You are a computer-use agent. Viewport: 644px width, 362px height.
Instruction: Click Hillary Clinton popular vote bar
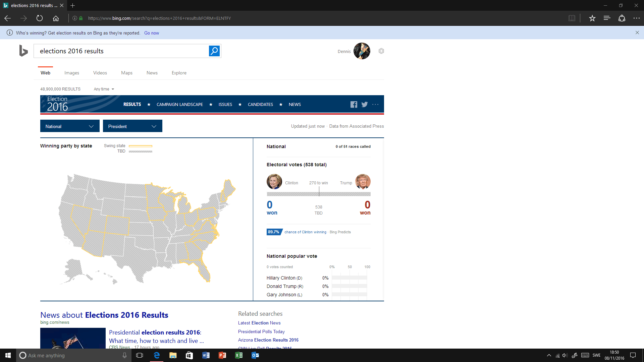pyautogui.click(x=349, y=278)
